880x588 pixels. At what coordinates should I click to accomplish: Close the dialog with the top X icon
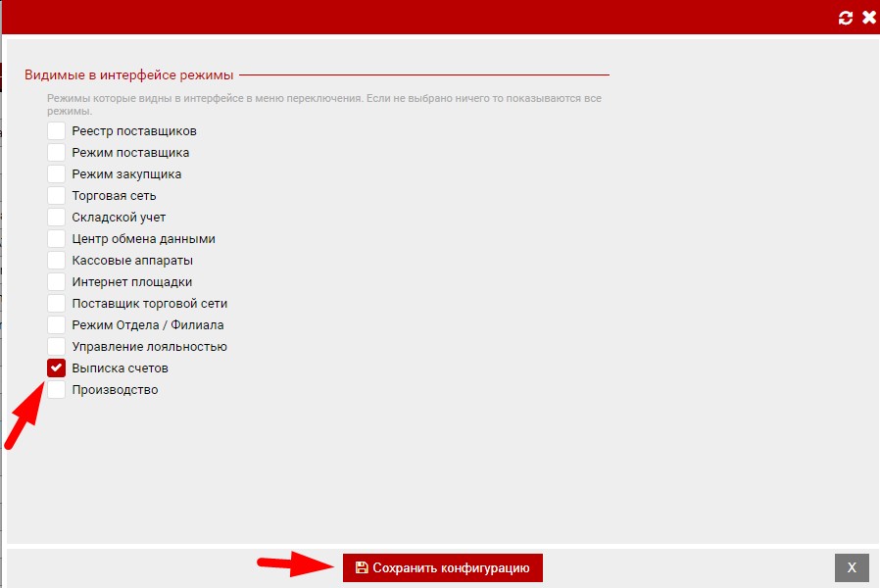tap(868, 18)
